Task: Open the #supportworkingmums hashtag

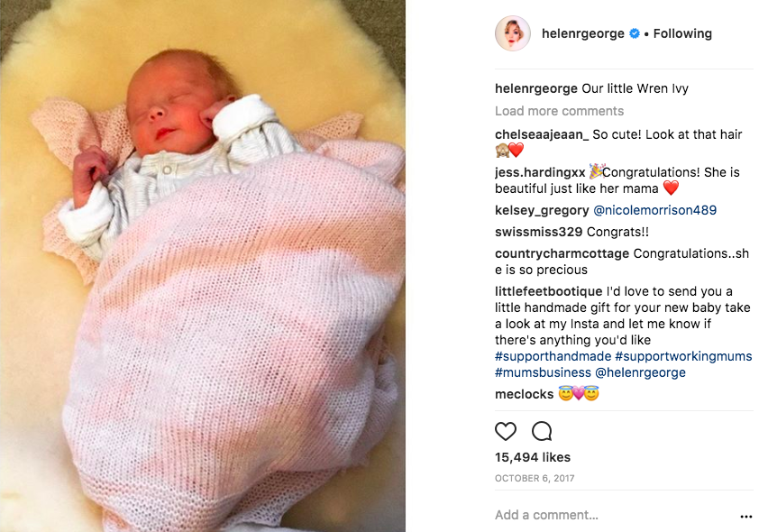Action: tap(683, 356)
